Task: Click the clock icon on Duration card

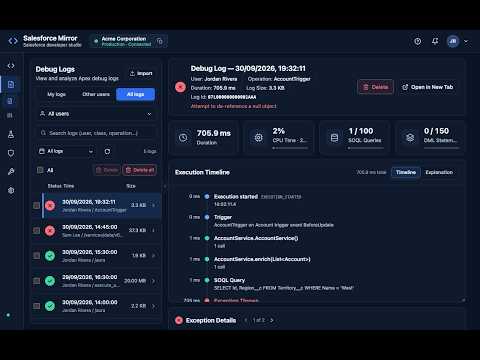Action: click(183, 137)
